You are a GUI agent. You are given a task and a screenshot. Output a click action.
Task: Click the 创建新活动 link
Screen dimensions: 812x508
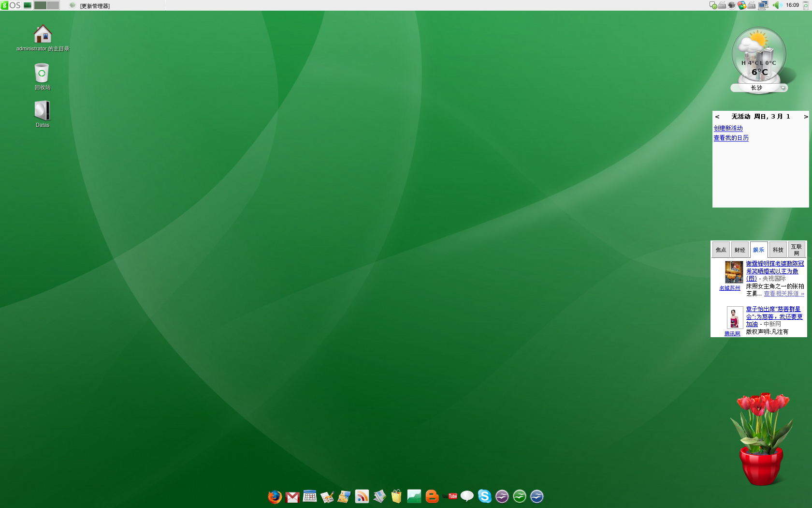click(728, 128)
